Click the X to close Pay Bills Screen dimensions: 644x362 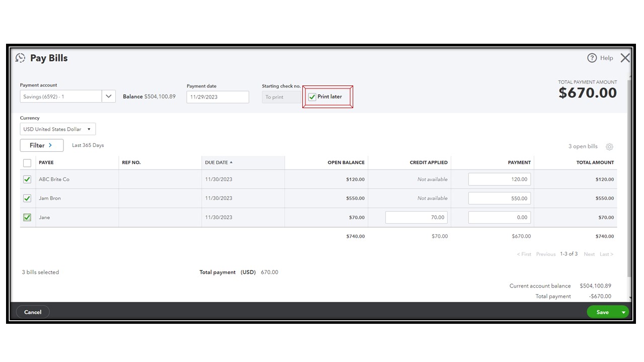(625, 57)
